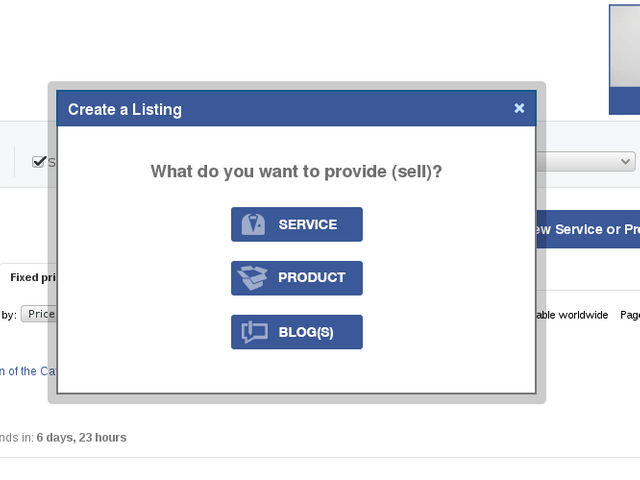
Task: Click the speech bubble icon beside BLOG(S)
Action: pyautogui.click(x=254, y=332)
